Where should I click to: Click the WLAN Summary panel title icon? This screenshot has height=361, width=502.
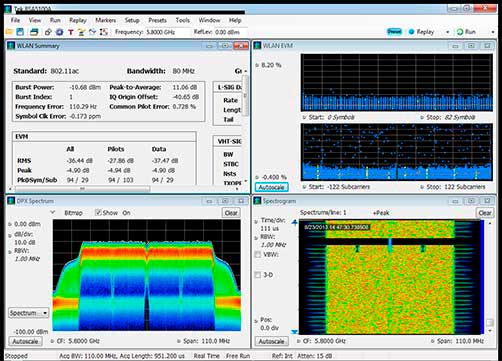click(x=11, y=46)
